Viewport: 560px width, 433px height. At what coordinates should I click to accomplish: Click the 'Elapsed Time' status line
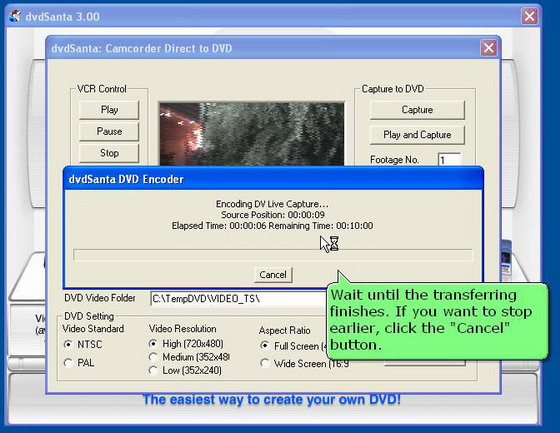click(x=272, y=226)
